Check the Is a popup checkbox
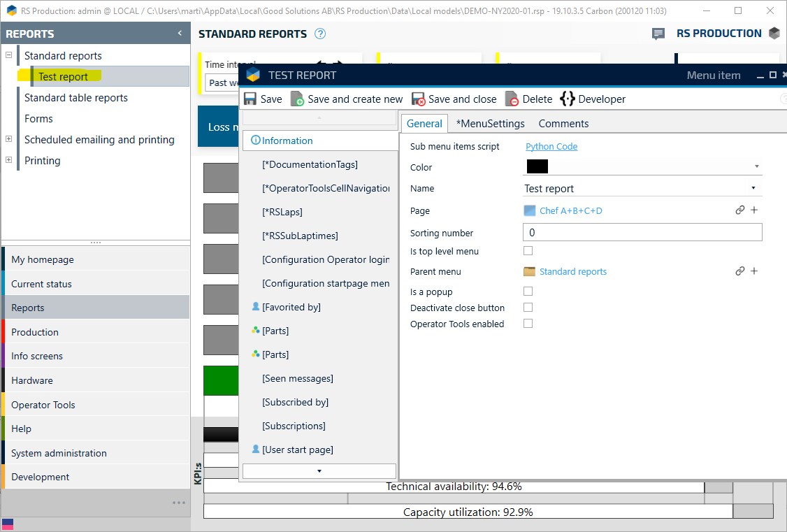787x532 pixels. point(528,292)
